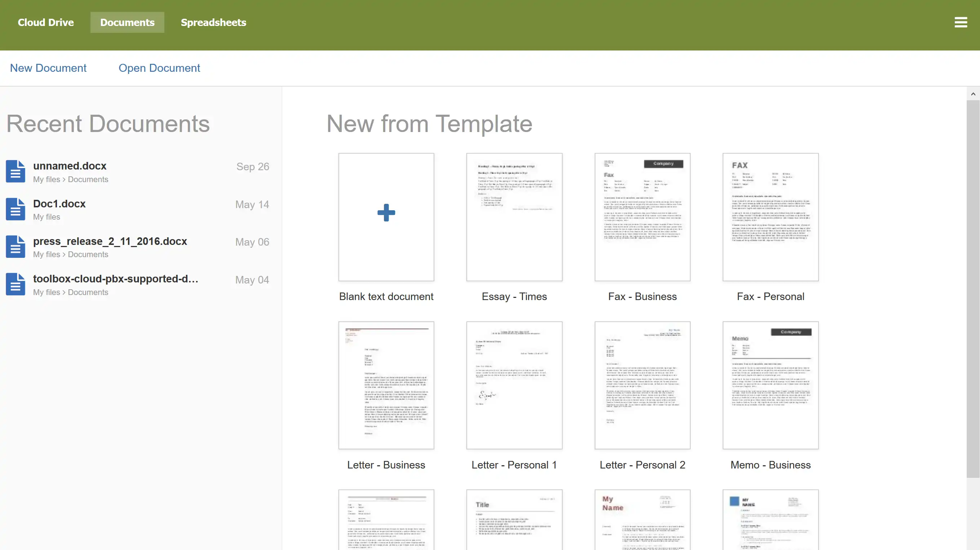Open toolbox-cloud-pbx-supported-d file
980x550 pixels.
click(x=116, y=279)
